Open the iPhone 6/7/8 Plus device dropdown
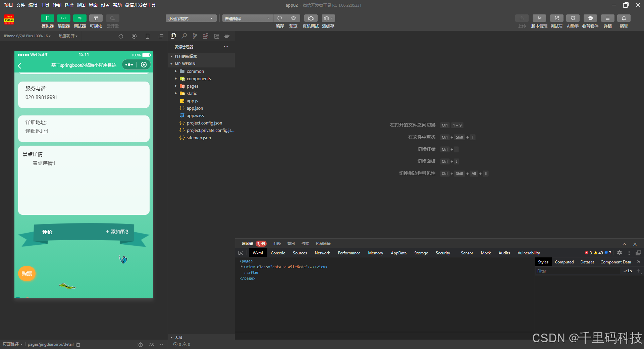 [x=28, y=36]
